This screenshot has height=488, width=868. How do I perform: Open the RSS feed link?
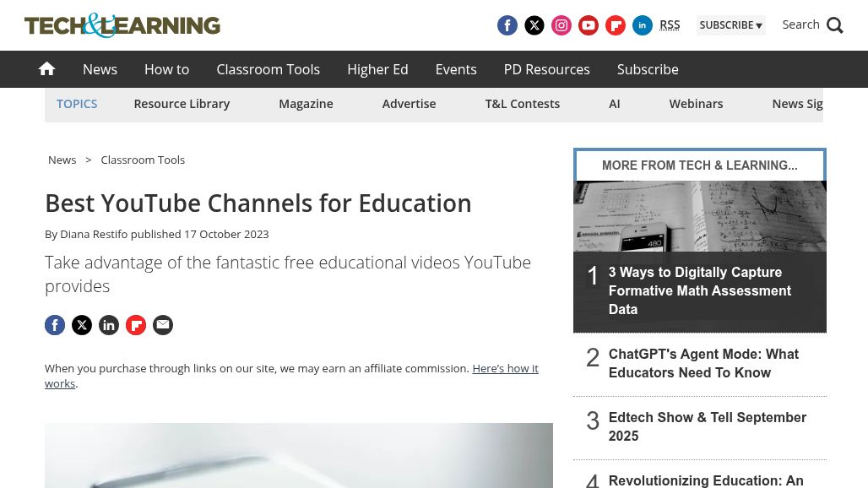pos(670,24)
